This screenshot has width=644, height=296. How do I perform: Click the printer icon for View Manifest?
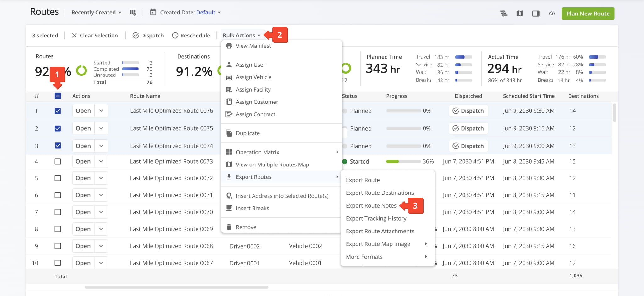pos(229,46)
